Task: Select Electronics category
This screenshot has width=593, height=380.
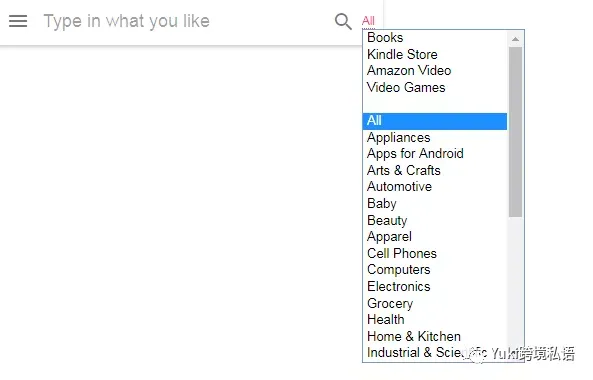Action: pos(435,286)
